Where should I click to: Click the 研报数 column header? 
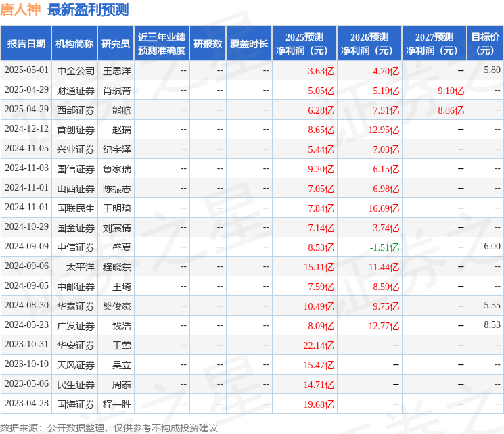(x=208, y=44)
